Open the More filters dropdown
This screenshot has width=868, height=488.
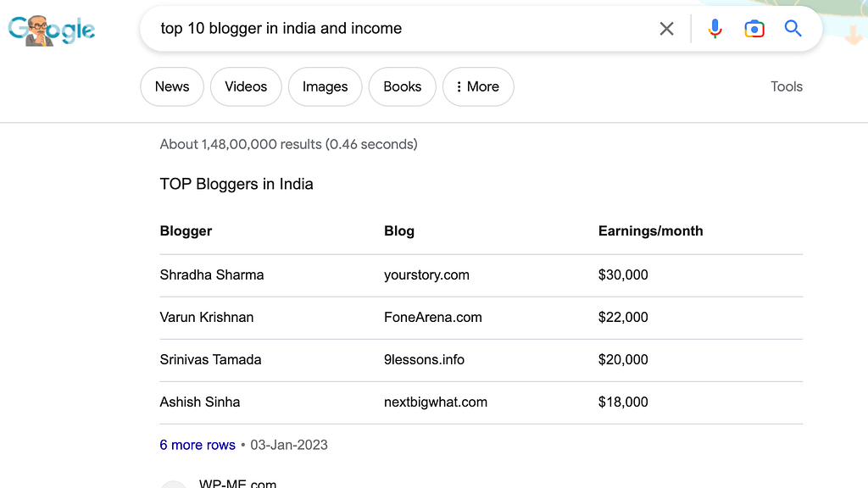point(478,86)
